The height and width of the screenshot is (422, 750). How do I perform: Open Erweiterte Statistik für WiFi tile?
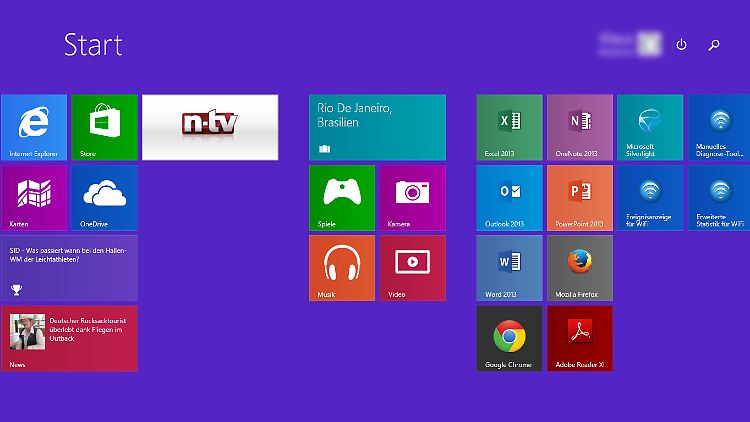pyautogui.click(x=719, y=198)
